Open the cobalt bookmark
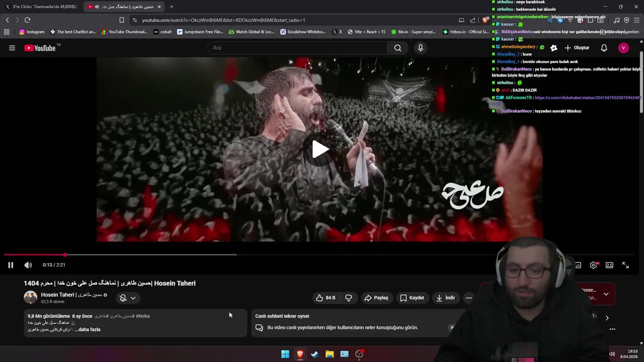The image size is (644, 362). [x=163, y=32]
